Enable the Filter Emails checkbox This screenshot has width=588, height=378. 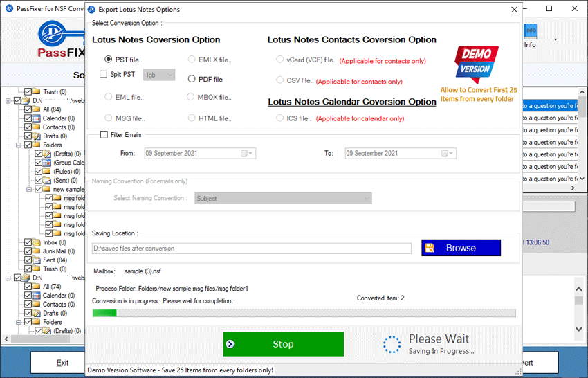pos(104,134)
